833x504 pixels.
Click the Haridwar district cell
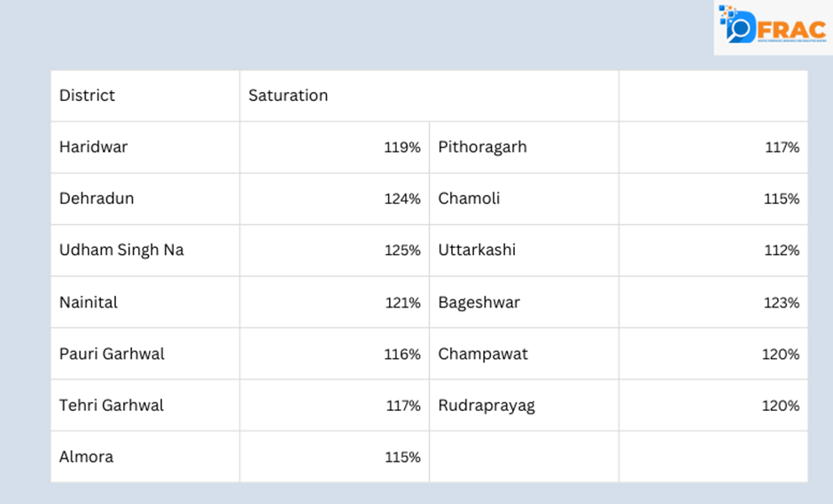pos(93,147)
